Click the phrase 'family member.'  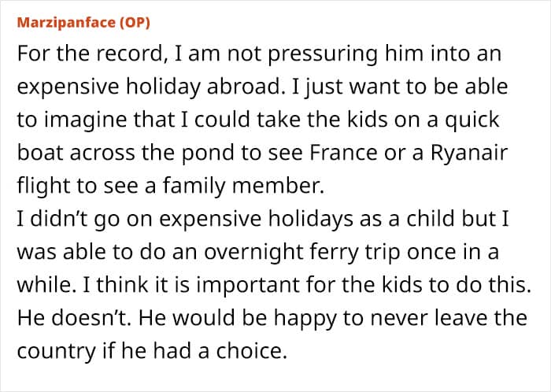[242, 186]
